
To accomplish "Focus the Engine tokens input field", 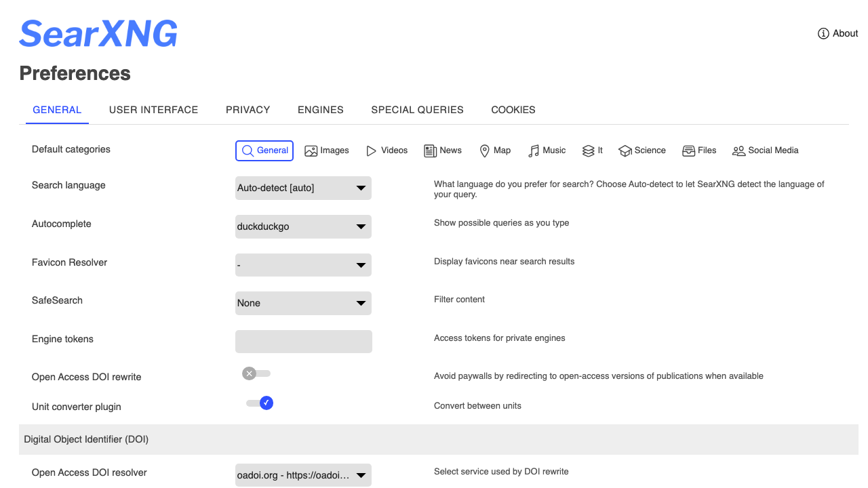I will pos(304,342).
